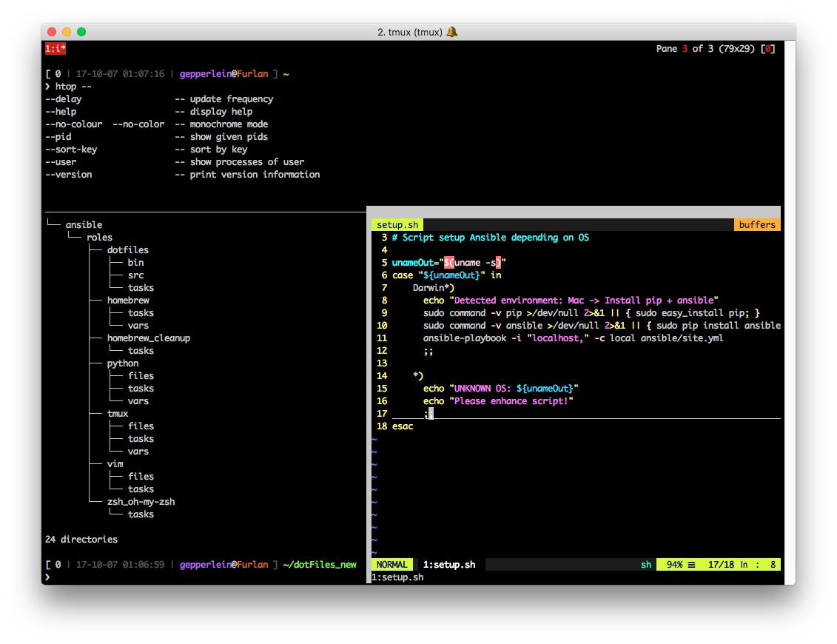This screenshot has height=644, width=837.
Task: Click gepperlein@Furlan in the top prompt
Action: pyautogui.click(x=223, y=74)
